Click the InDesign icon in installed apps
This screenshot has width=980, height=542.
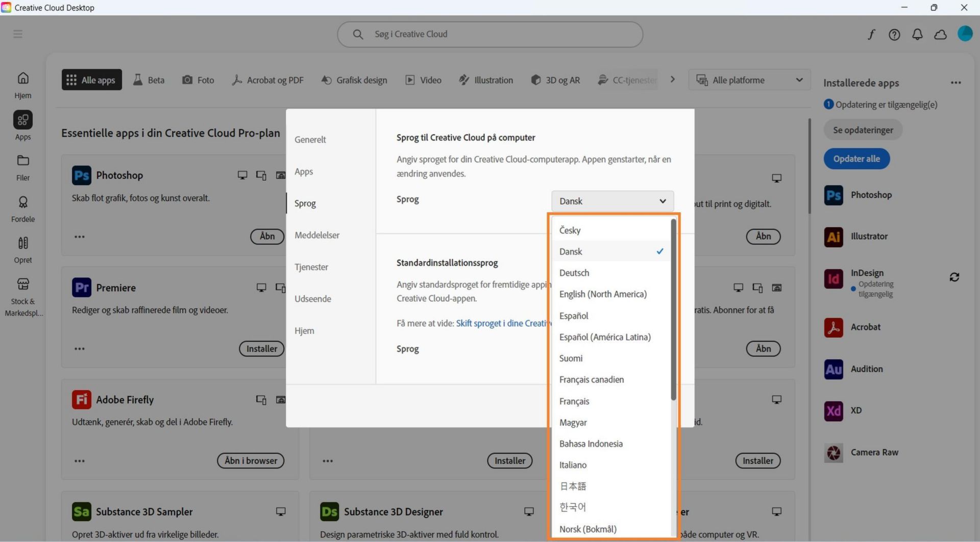pyautogui.click(x=834, y=278)
